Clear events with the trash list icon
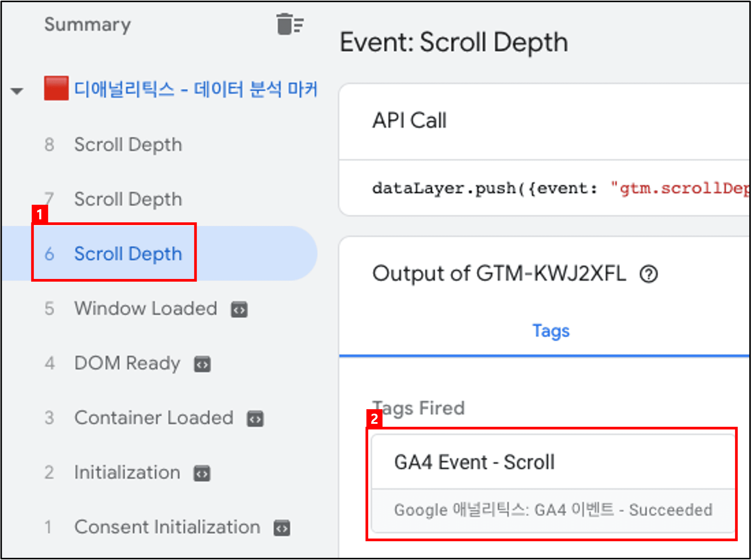Image resolution: width=751 pixels, height=560 pixels. coord(290,24)
